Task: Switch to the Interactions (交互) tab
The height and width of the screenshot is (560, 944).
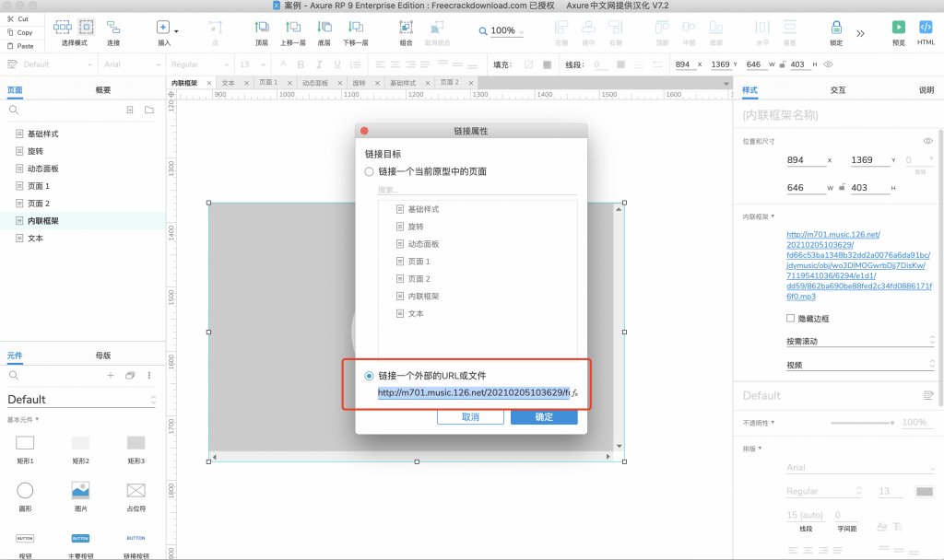Action: tap(838, 90)
